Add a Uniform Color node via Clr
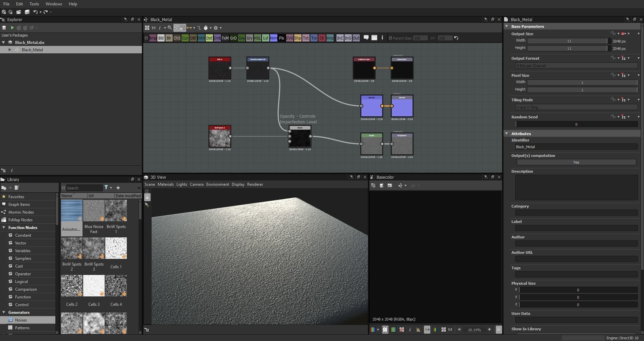 pyautogui.click(x=322, y=38)
